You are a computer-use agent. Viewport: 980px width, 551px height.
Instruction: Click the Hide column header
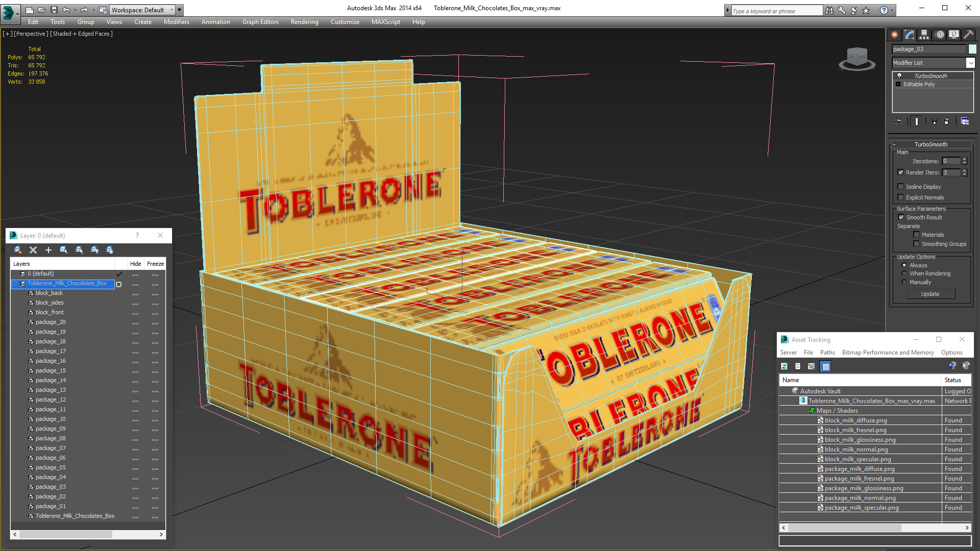pyautogui.click(x=135, y=264)
